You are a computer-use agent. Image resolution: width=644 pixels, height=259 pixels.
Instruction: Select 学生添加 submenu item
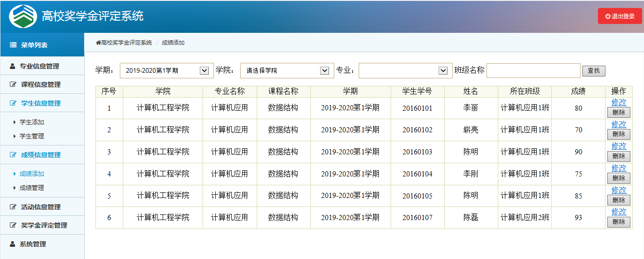[x=31, y=122]
